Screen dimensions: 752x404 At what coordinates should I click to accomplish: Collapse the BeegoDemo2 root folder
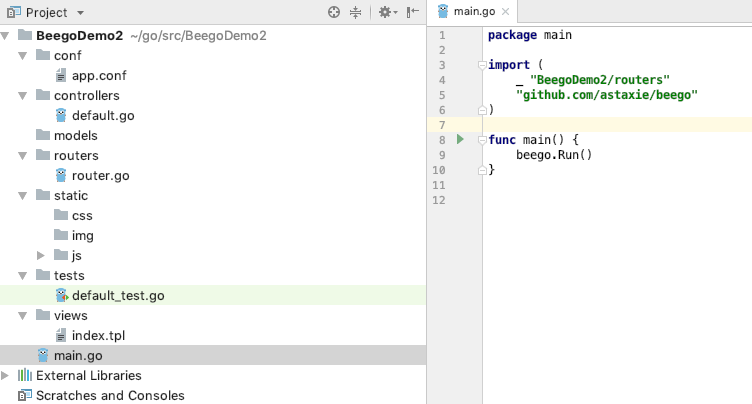click(7, 35)
